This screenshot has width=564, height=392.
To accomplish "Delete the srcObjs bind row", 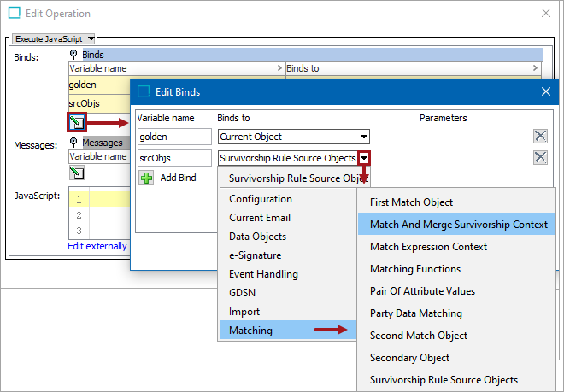I will (540, 157).
